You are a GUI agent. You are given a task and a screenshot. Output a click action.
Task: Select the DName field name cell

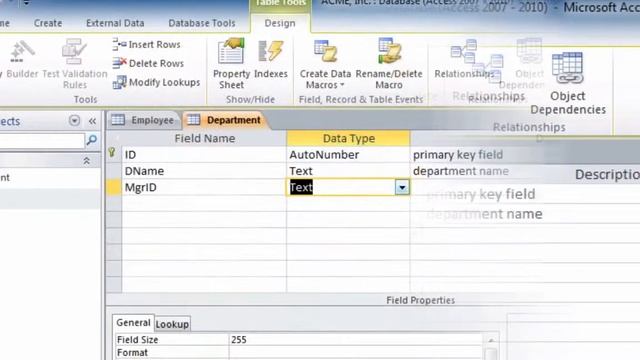(x=204, y=171)
